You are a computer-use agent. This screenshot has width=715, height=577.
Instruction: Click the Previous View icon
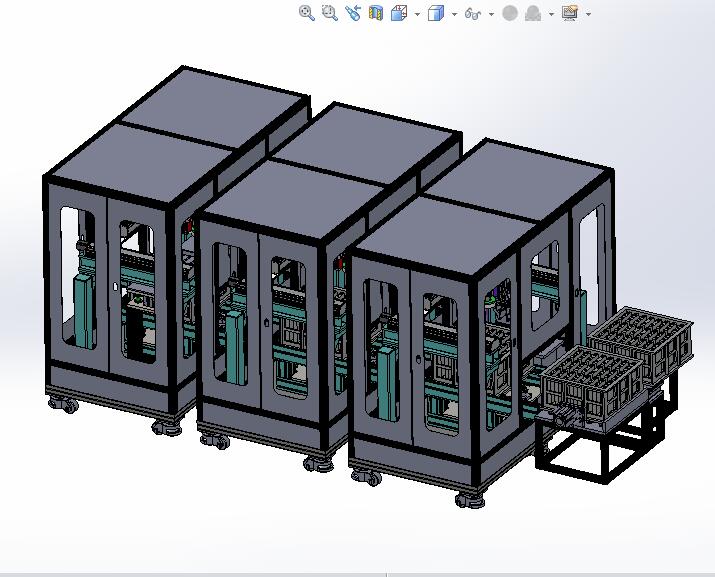pos(352,13)
